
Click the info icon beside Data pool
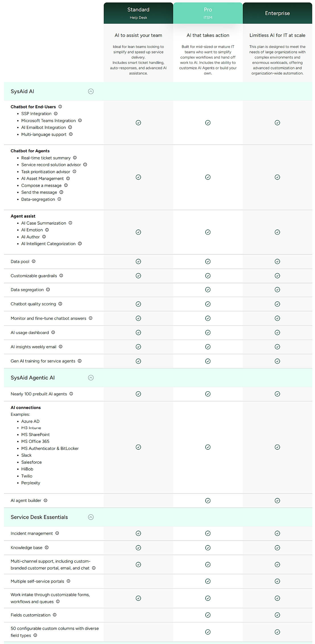click(x=34, y=261)
